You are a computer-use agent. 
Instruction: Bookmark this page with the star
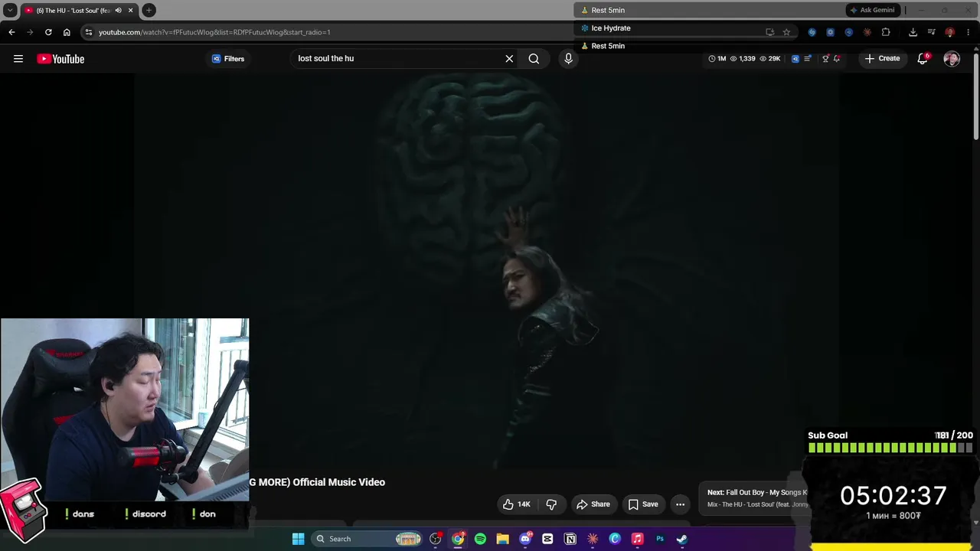pyautogui.click(x=786, y=32)
